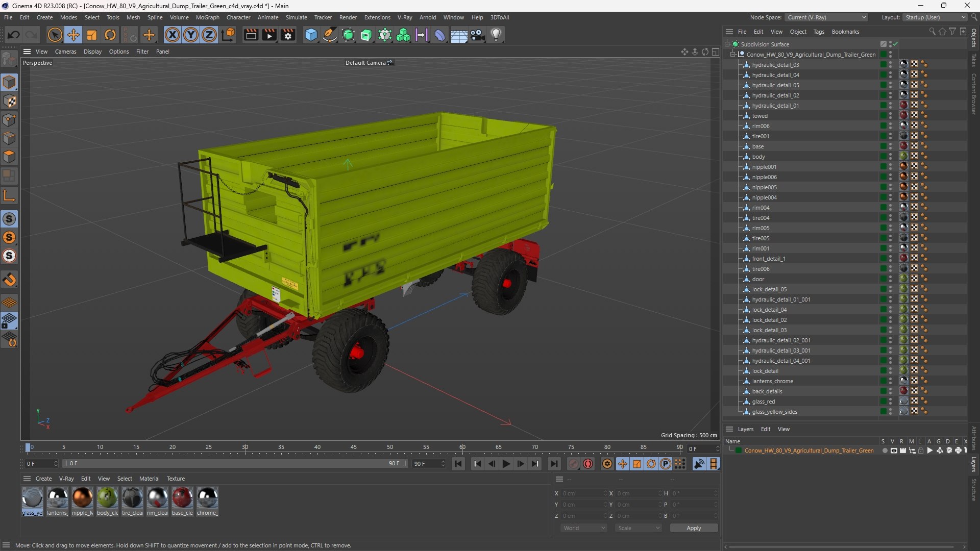The image size is (980, 551).
Task: Record active objects keyframe button
Action: pos(574,464)
